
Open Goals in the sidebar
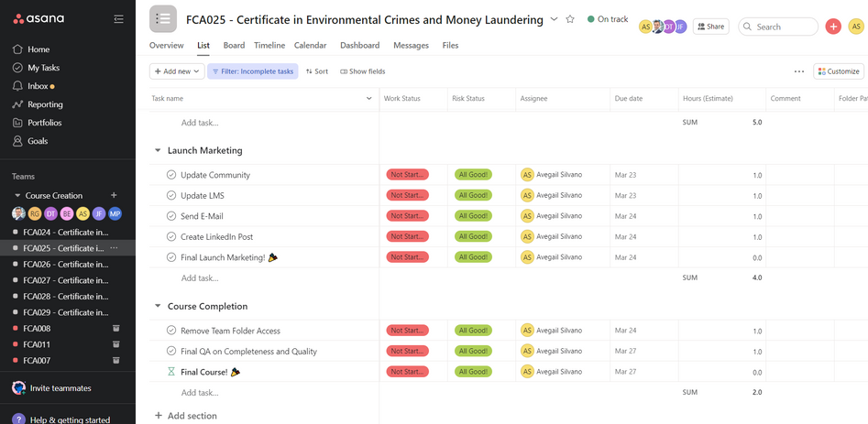click(38, 141)
